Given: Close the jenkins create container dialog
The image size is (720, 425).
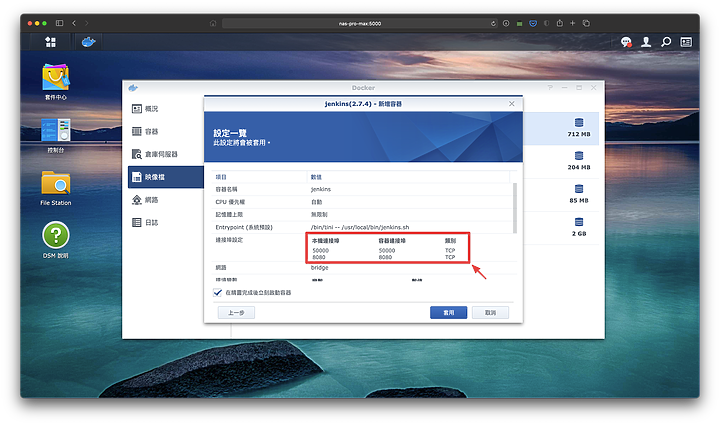Looking at the screenshot, I should pyautogui.click(x=512, y=104).
